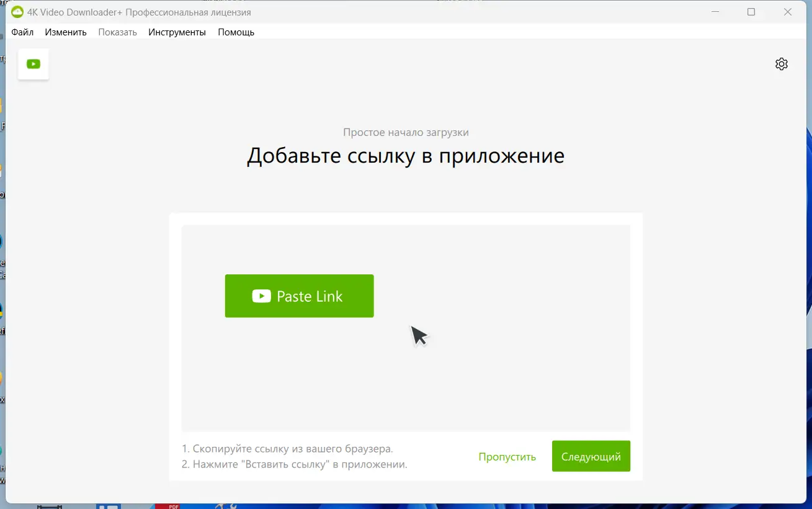Screen dimensions: 812x509
Task: Open settings via the gear icon
Action: (781, 63)
